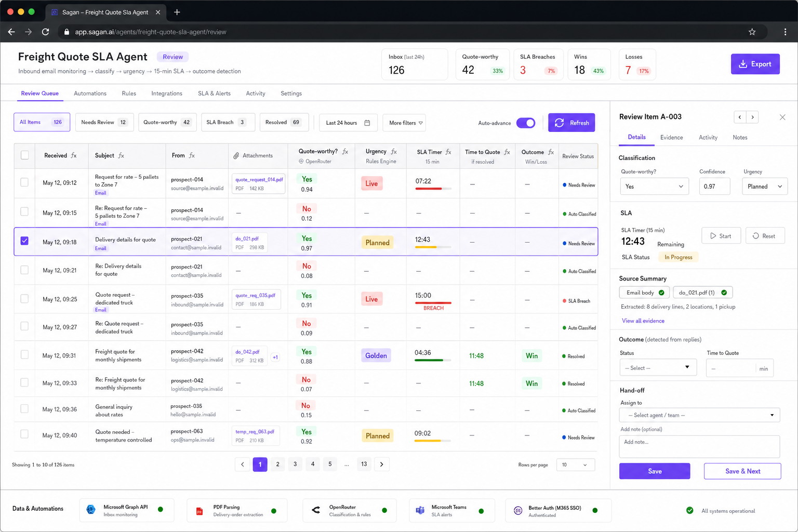The image size is (798, 532).
Task: Toggle the Auto-advance switch
Action: pyautogui.click(x=526, y=123)
